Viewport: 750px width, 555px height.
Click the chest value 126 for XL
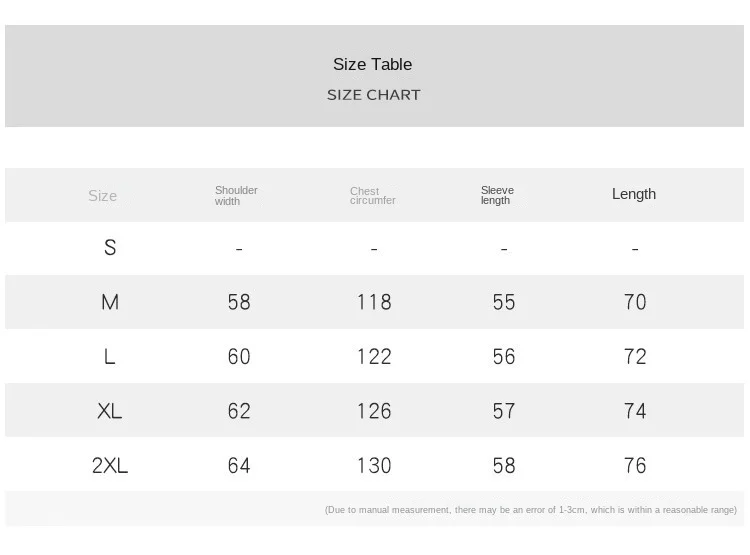[x=374, y=411]
